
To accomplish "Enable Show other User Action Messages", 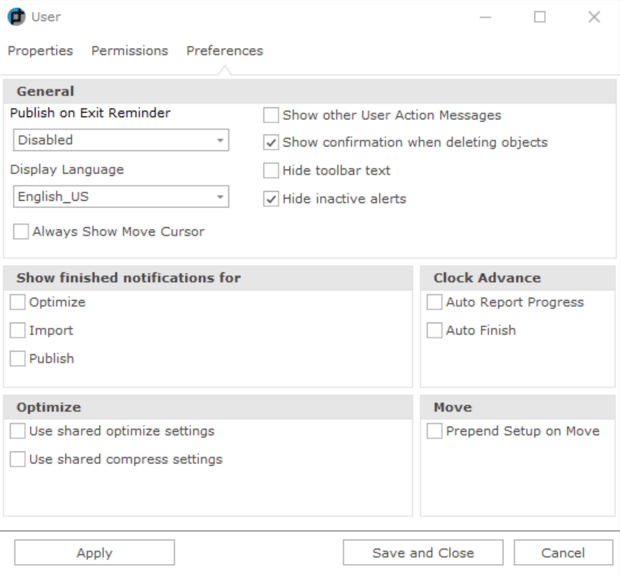I will [271, 115].
